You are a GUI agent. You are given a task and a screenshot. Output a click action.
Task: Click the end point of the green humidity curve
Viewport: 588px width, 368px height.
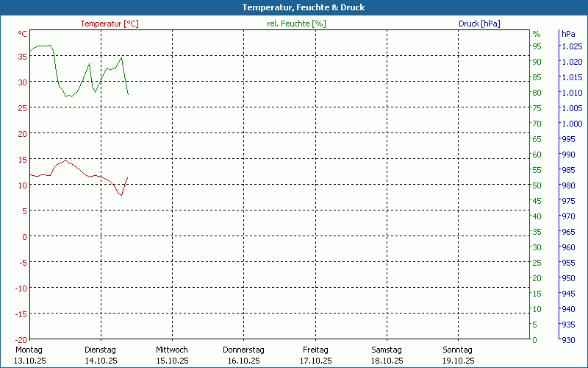point(128,94)
